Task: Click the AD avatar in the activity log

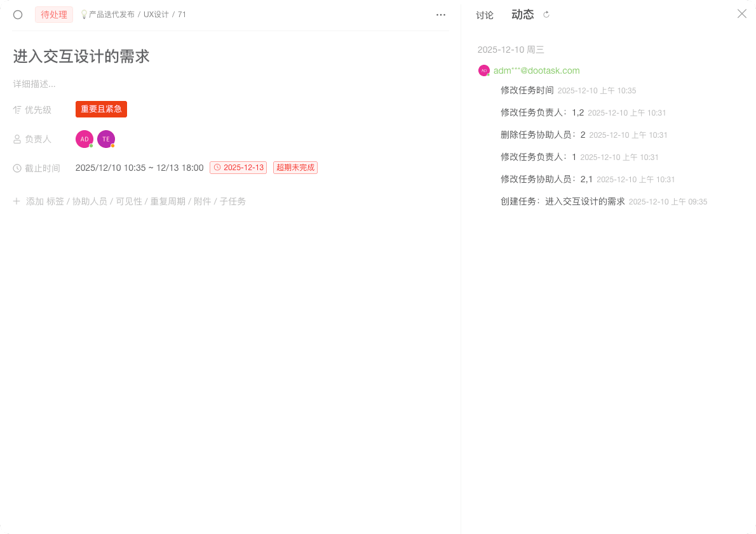Action: tap(484, 70)
